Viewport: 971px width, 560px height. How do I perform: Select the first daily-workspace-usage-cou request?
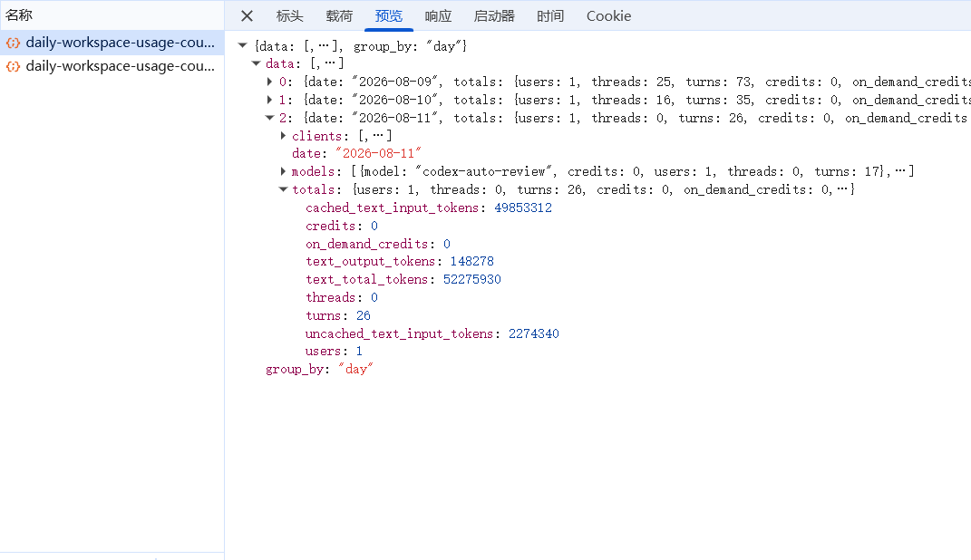(112, 43)
